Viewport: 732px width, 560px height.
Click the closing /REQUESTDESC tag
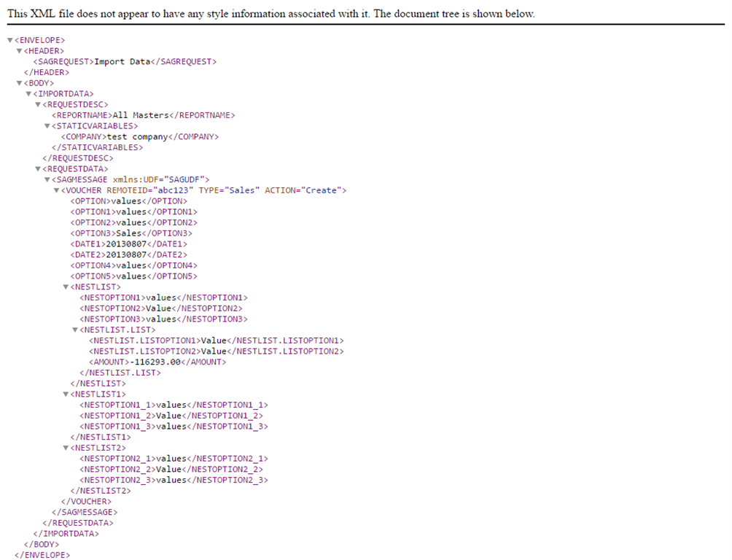(x=78, y=158)
